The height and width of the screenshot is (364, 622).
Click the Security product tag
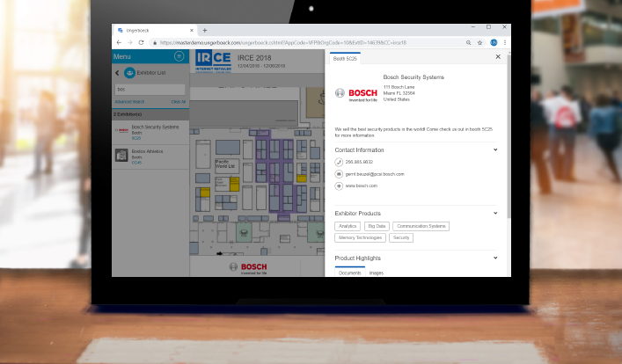click(x=401, y=238)
